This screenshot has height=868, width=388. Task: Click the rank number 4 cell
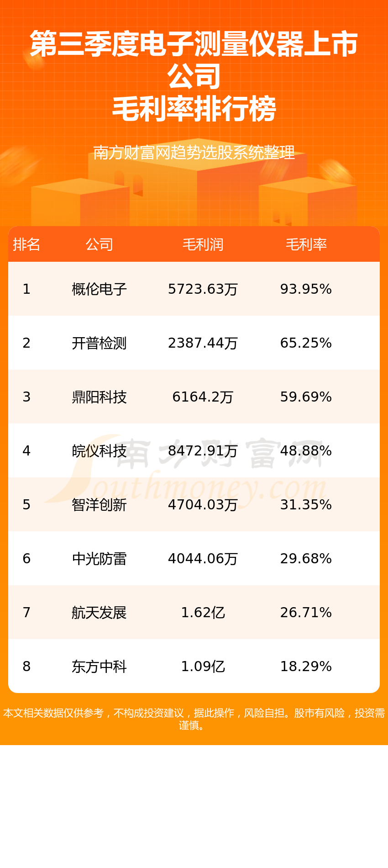point(26,451)
